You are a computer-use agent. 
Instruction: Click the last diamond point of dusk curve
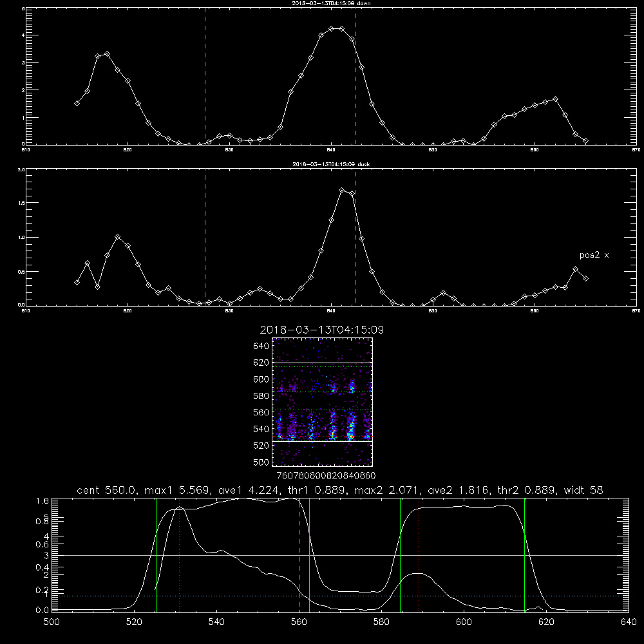(x=585, y=278)
